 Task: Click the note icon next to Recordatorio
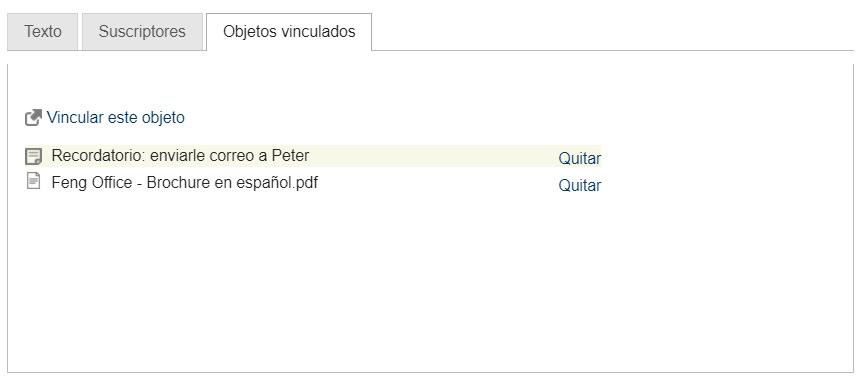tap(34, 156)
